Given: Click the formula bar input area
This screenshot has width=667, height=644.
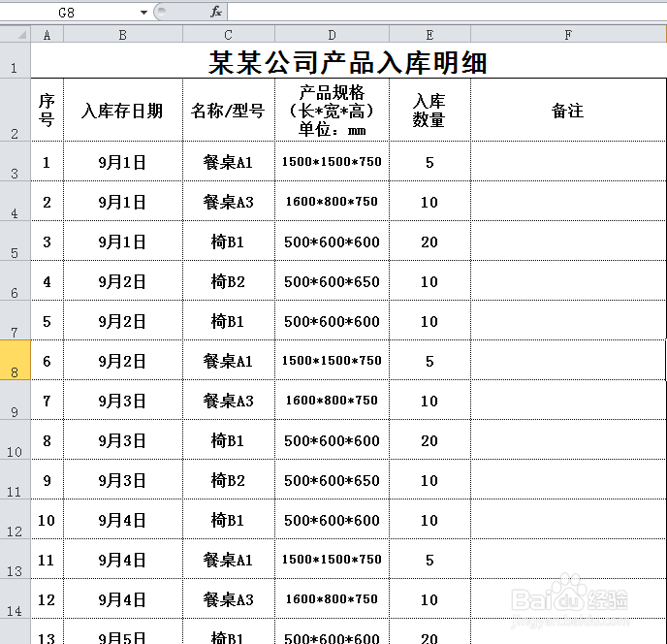Looking at the screenshot, I should point(447,12).
